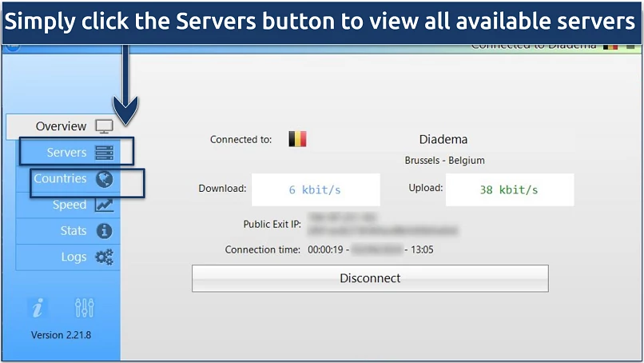Click the Version 2.21.8 label

click(62, 335)
